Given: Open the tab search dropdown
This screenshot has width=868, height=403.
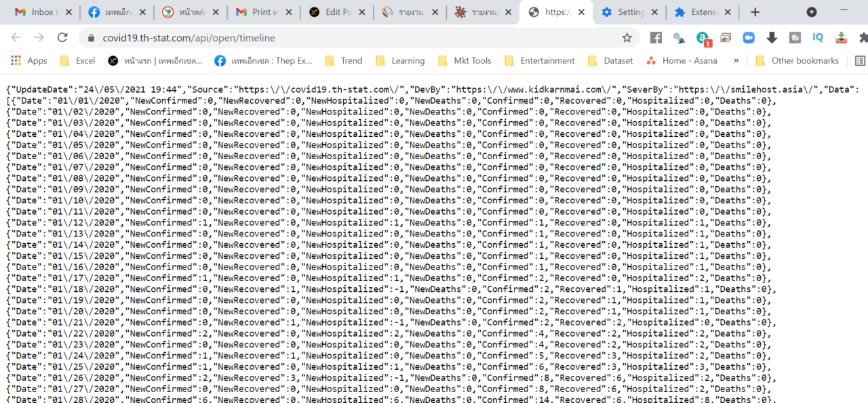Looking at the screenshot, I should tap(811, 13).
